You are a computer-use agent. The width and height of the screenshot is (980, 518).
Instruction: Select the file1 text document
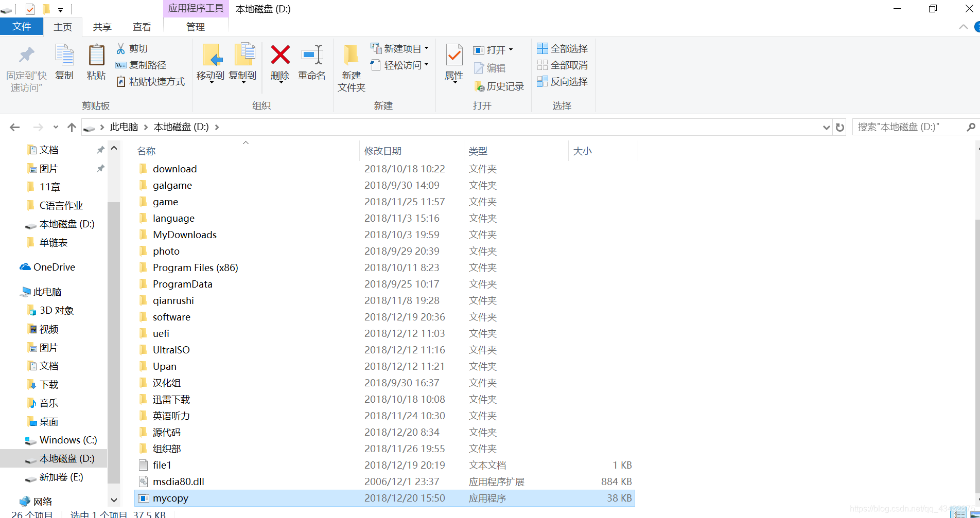click(384, 465)
